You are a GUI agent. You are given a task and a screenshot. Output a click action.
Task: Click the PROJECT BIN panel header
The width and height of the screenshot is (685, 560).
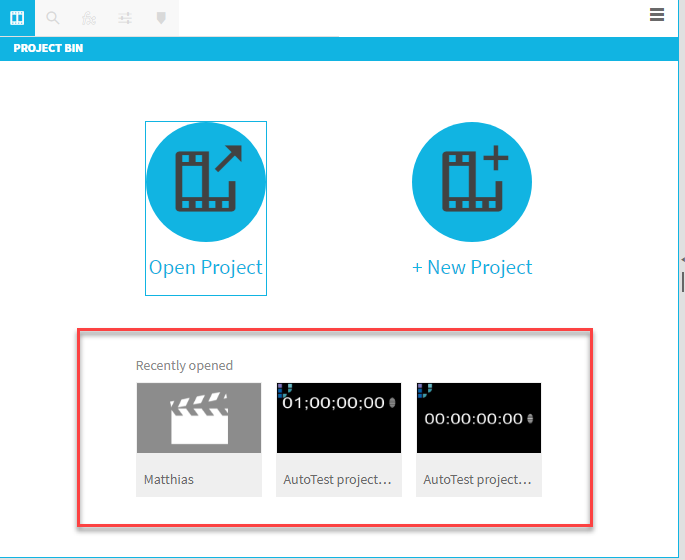[x=48, y=48]
